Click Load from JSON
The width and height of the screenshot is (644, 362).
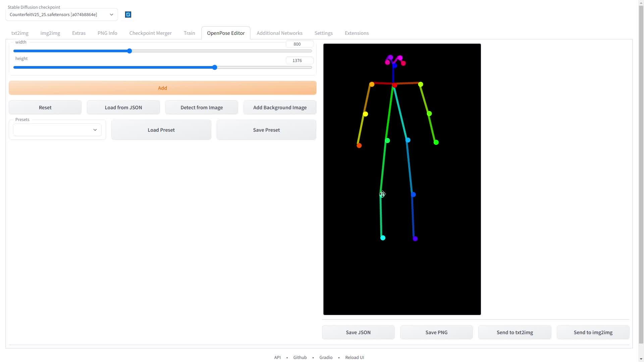click(123, 107)
